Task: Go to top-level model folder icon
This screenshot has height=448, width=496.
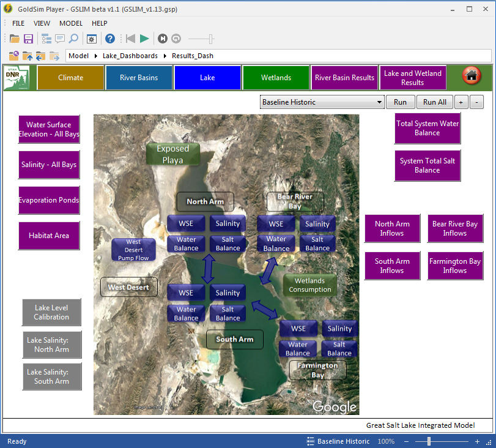Action: pos(14,56)
